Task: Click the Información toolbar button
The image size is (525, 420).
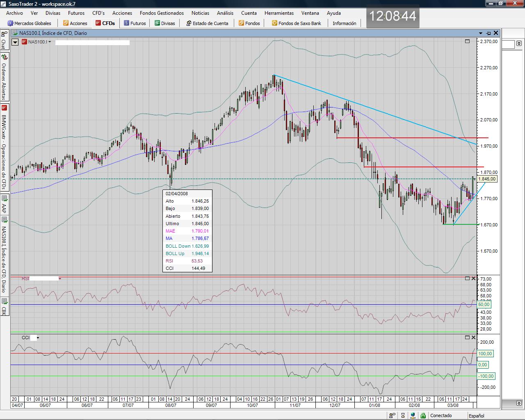Action: click(344, 23)
